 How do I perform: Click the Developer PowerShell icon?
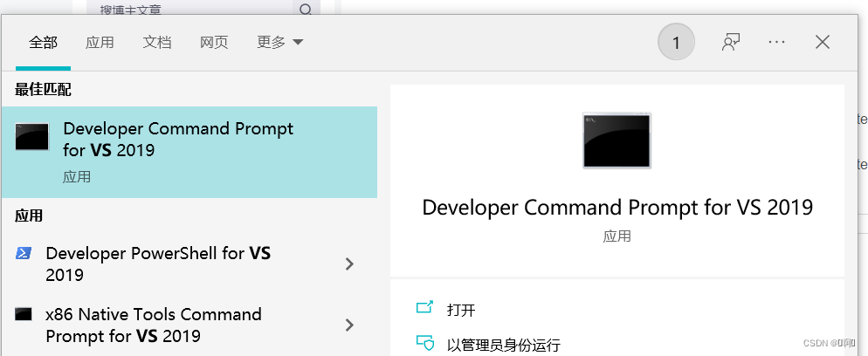tap(24, 253)
